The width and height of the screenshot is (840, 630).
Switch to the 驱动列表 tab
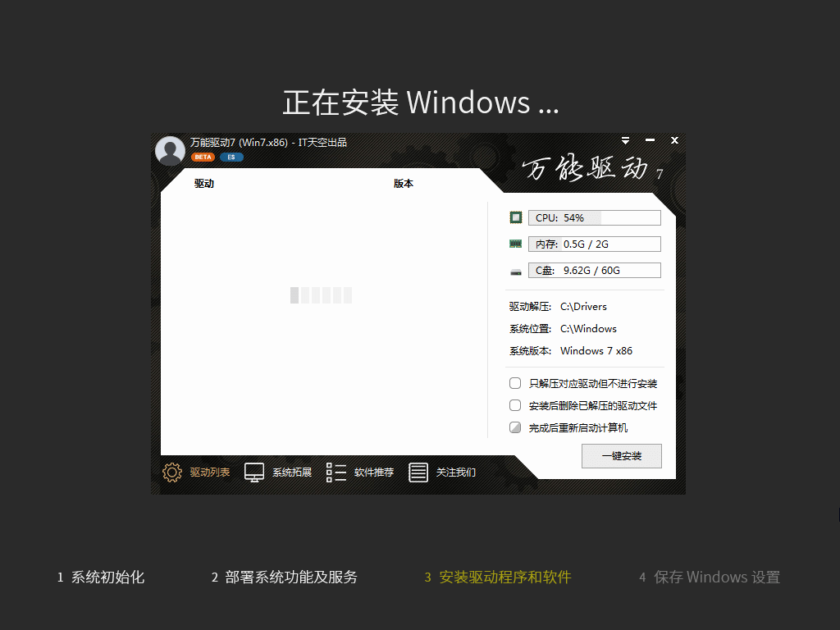click(x=210, y=472)
